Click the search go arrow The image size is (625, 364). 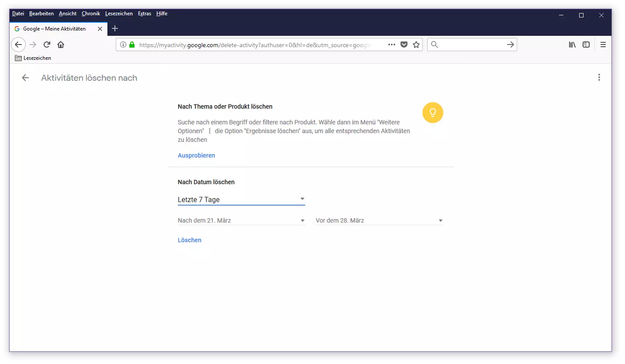tap(510, 45)
